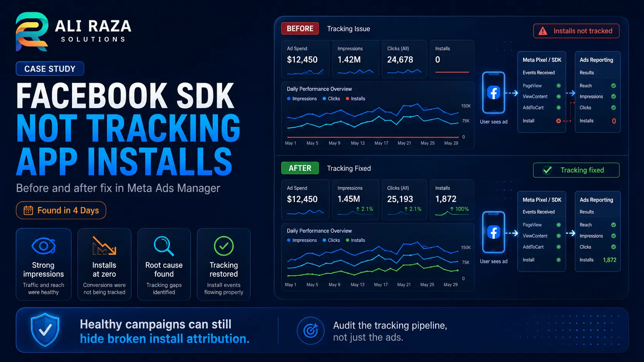Click the green dot beside Install in After panel
Viewport: 644px width, 362px height.
pos(558,260)
